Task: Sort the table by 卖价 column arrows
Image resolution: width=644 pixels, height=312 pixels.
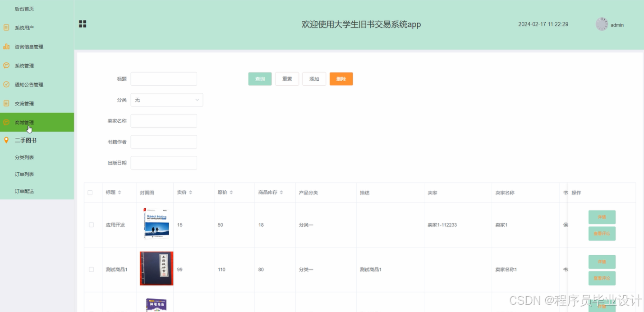Action: pyautogui.click(x=191, y=193)
